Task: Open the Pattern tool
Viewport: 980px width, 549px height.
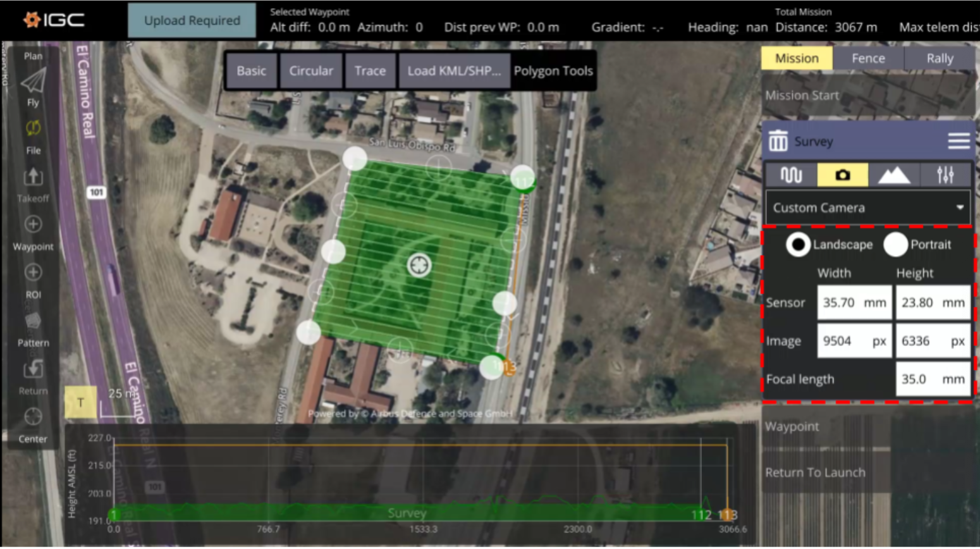Action: pyautogui.click(x=33, y=321)
